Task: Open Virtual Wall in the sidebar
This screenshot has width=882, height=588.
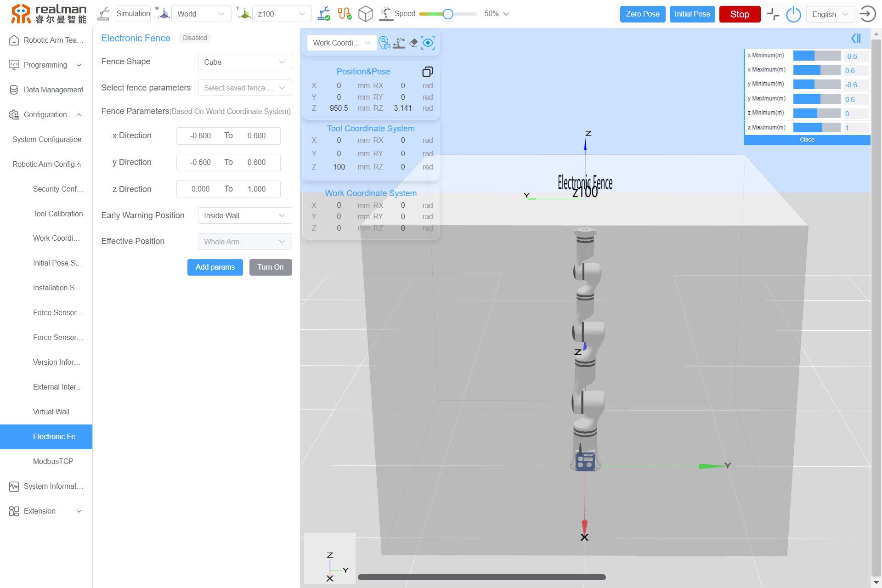Action: (x=51, y=412)
